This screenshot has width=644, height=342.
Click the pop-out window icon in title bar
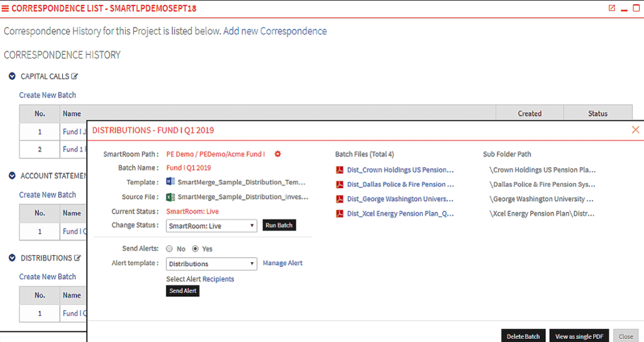click(x=611, y=8)
